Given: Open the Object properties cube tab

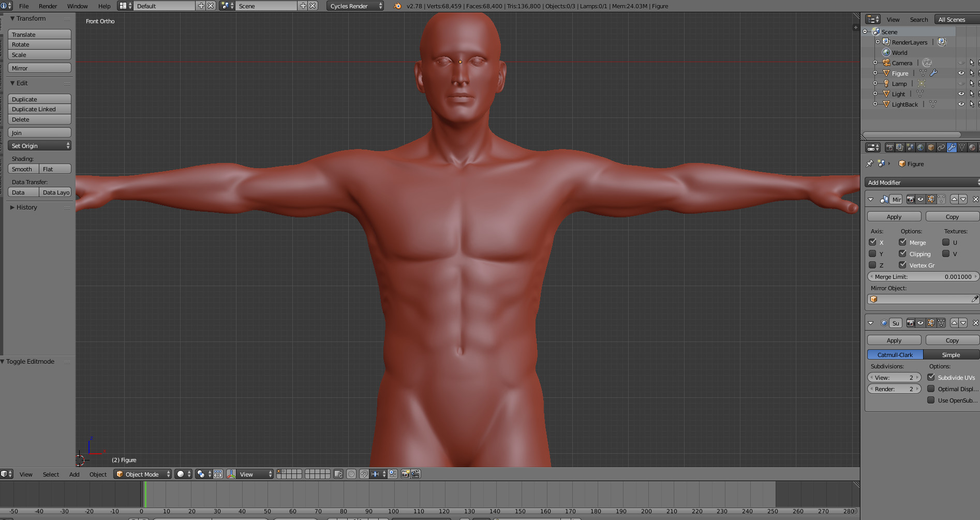Looking at the screenshot, I should coord(931,147).
